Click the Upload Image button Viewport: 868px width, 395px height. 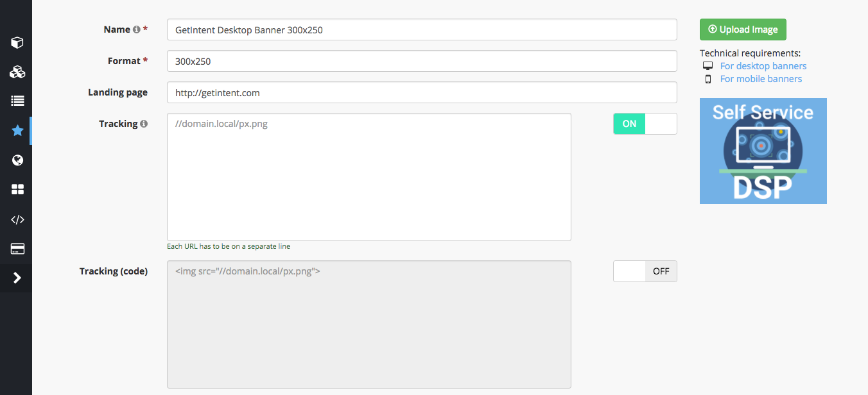coord(742,29)
